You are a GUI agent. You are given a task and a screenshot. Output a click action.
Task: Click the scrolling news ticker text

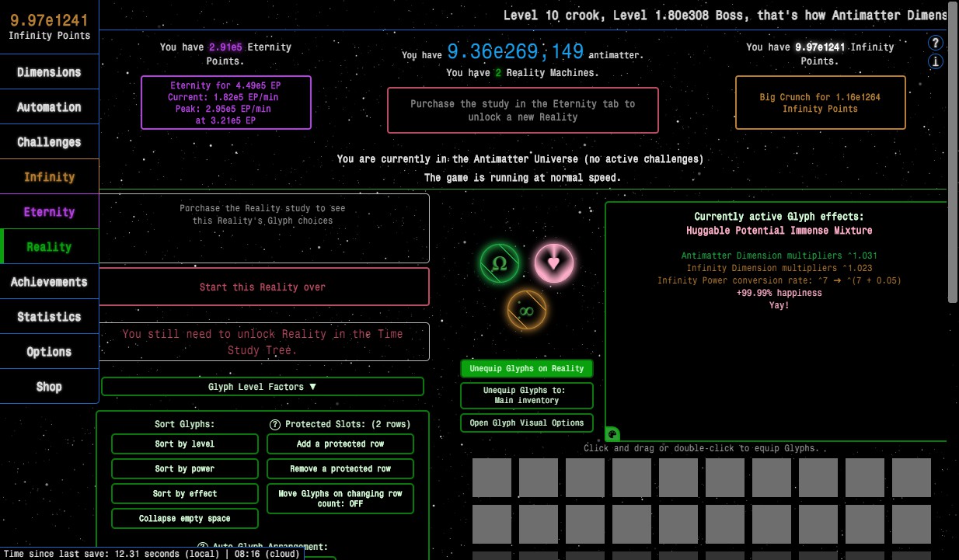point(724,15)
